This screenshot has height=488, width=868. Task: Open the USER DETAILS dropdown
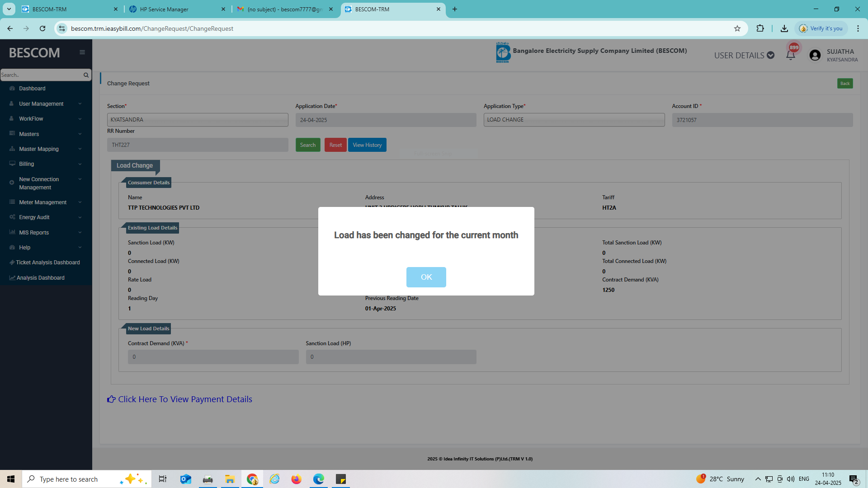pos(744,55)
